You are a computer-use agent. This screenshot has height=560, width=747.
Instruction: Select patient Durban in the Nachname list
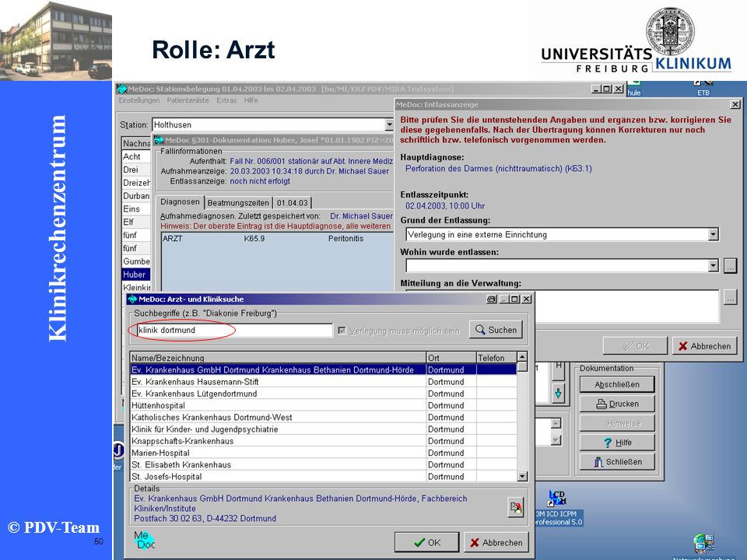[x=136, y=196]
